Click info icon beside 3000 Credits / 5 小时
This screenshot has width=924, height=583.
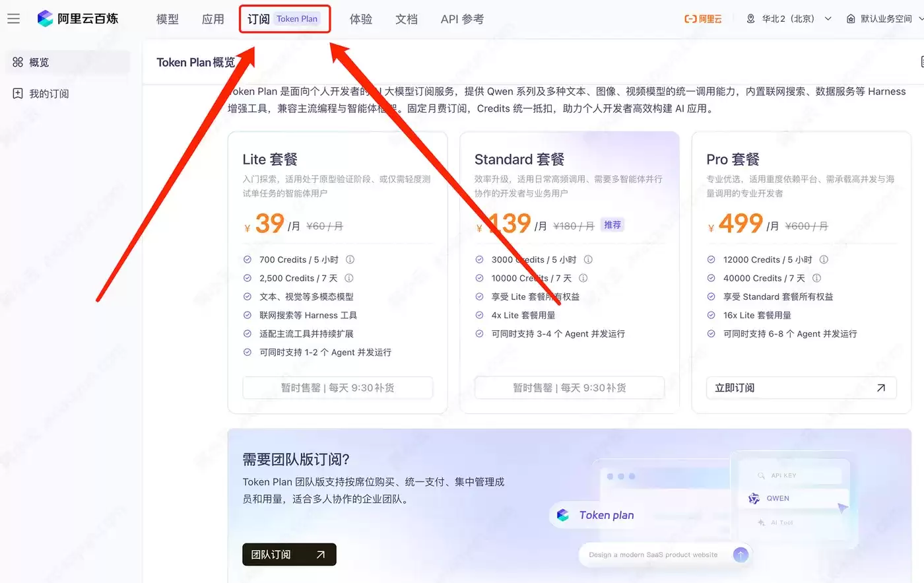pos(588,259)
